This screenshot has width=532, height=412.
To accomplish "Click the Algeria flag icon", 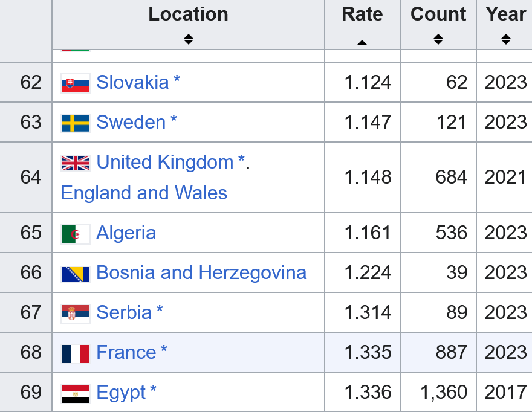I will click(76, 233).
